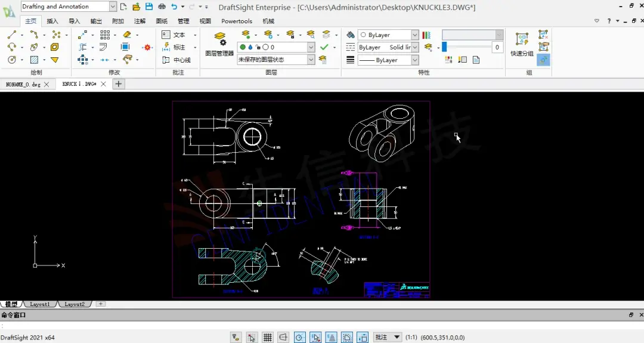
Task: Toggle the last blue status bar button
Action: coord(363,337)
